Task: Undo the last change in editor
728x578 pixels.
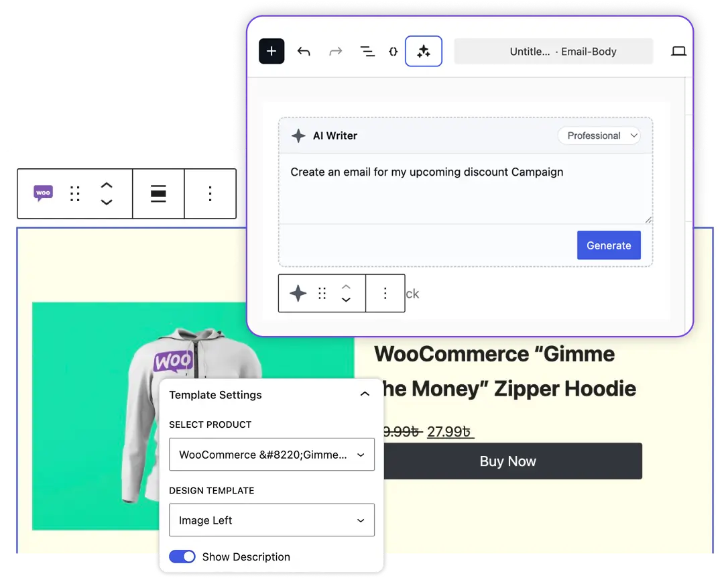Action: coord(304,51)
